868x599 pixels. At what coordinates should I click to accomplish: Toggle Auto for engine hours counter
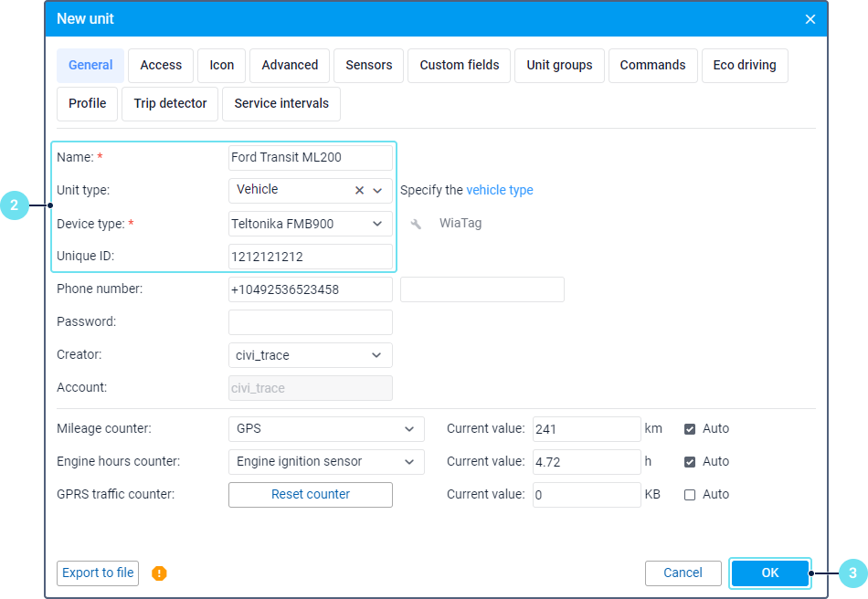tap(690, 462)
